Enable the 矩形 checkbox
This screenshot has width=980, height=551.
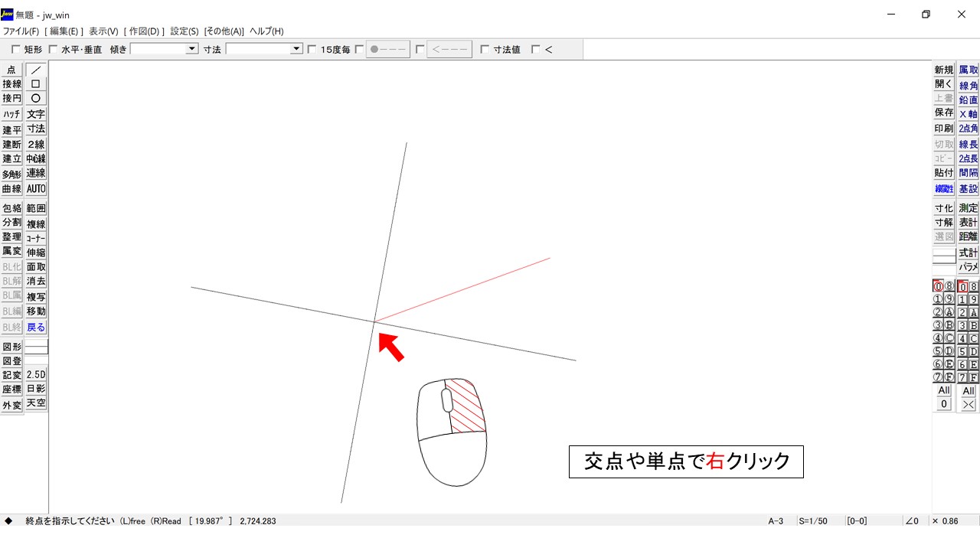(16, 50)
